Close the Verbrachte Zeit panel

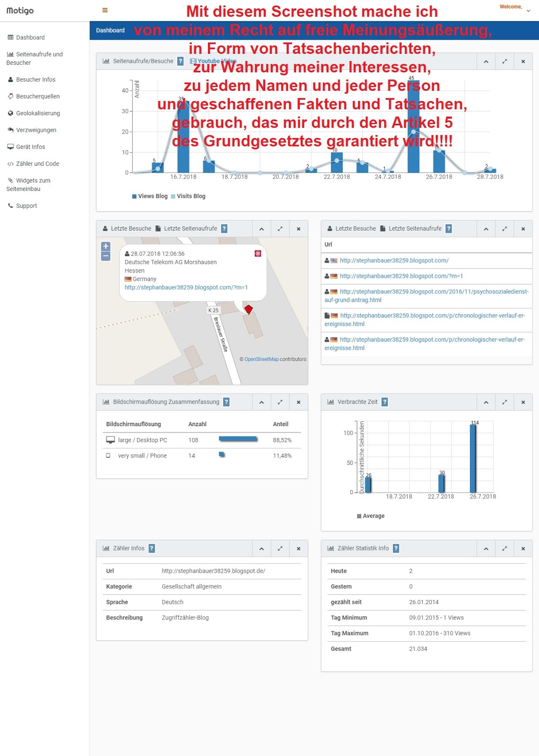pos(523,402)
